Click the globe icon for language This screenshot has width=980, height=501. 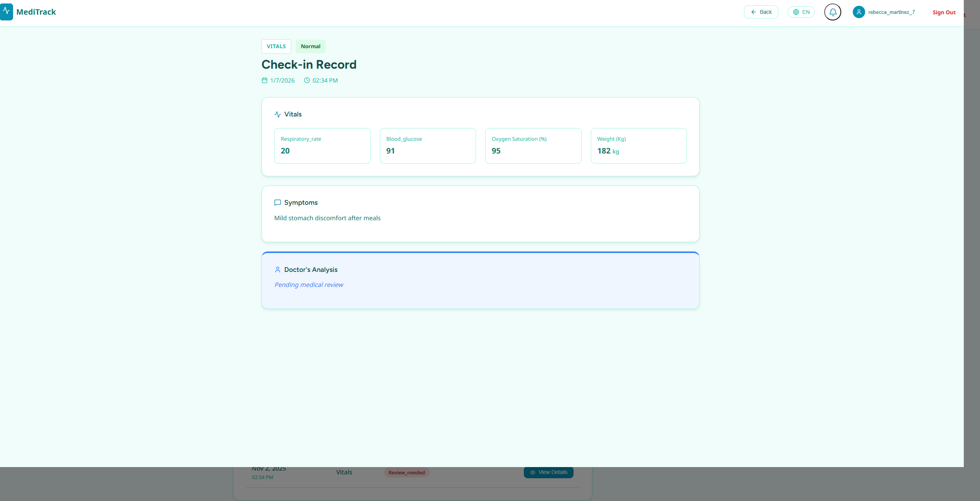coord(796,12)
